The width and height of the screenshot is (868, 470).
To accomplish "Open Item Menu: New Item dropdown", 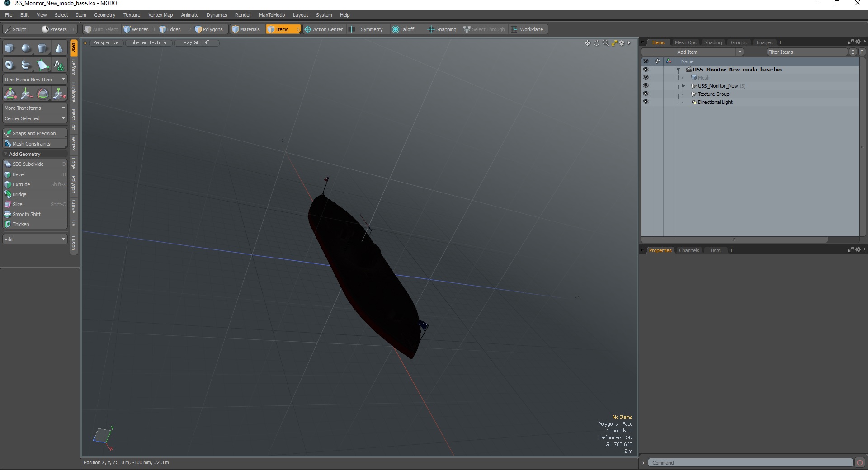I will tap(35, 80).
